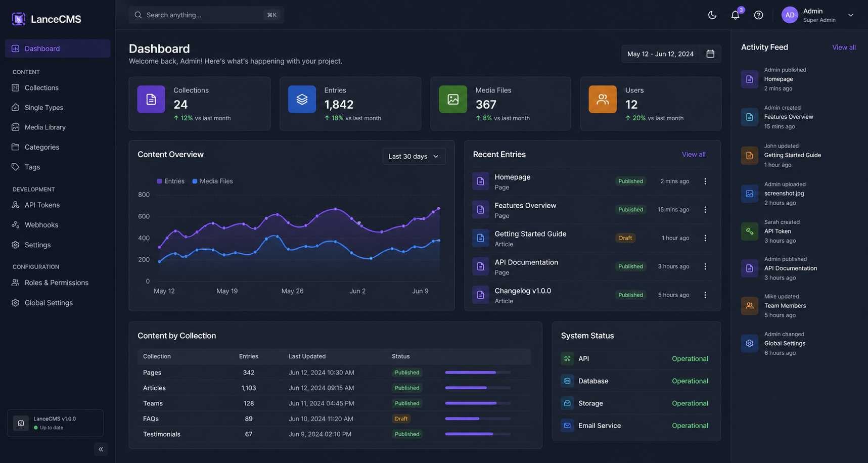Open three-dot menu for Homepage entry
The image size is (868, 463).
click(705, 181)
